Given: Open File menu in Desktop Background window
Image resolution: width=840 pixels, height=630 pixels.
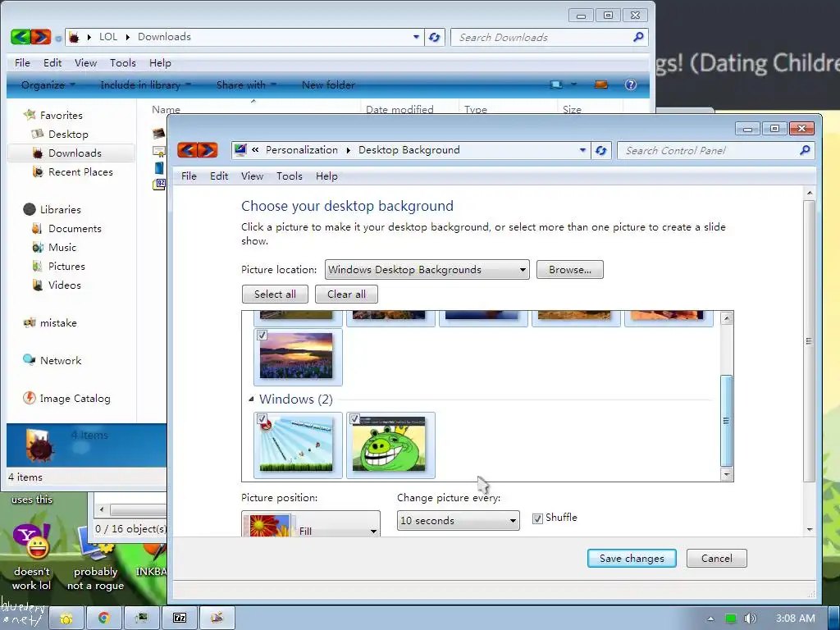Looking at the screenshot, I should click(x=189, y=176).
